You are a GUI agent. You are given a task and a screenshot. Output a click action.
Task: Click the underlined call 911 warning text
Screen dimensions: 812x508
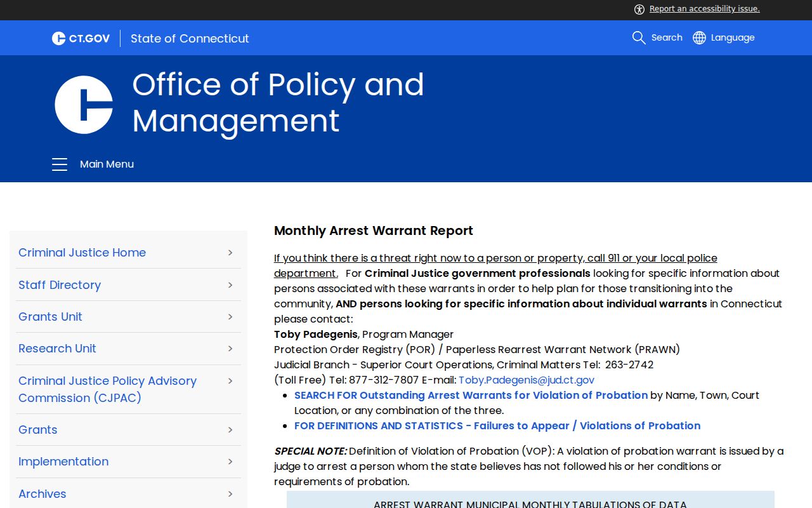(x=495, y=266)
